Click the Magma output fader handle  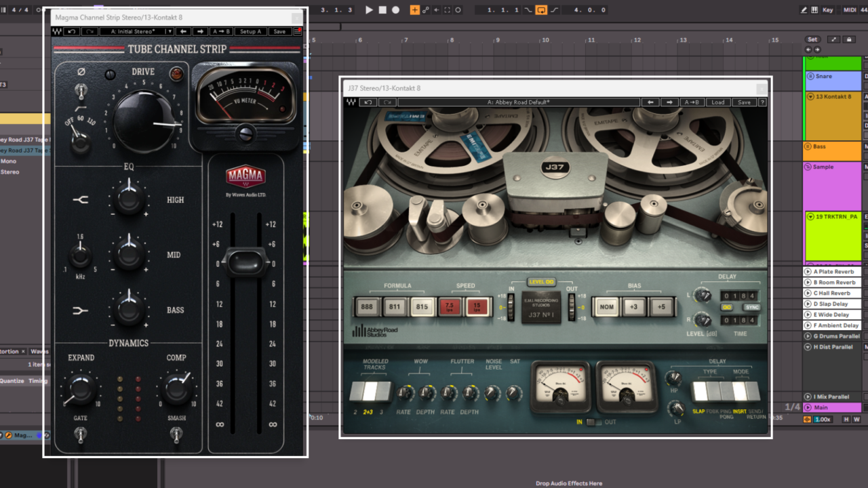[246, 262]
